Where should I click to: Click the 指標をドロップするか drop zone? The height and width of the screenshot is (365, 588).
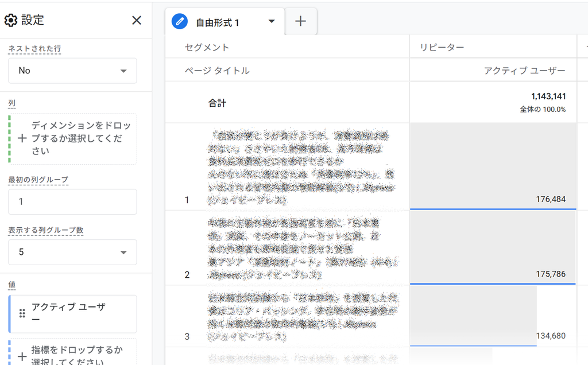[73, 352]
